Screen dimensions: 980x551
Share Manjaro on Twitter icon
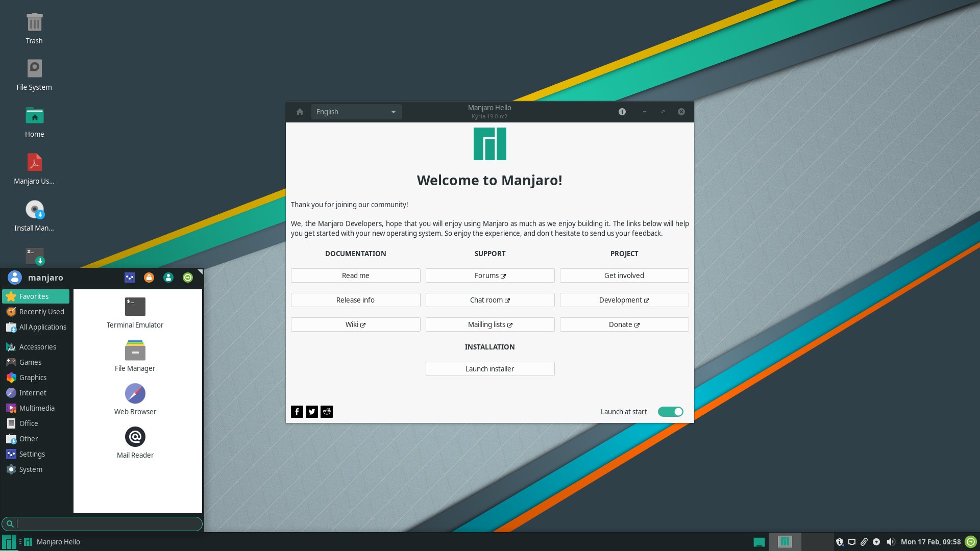(x=312, y=411)
